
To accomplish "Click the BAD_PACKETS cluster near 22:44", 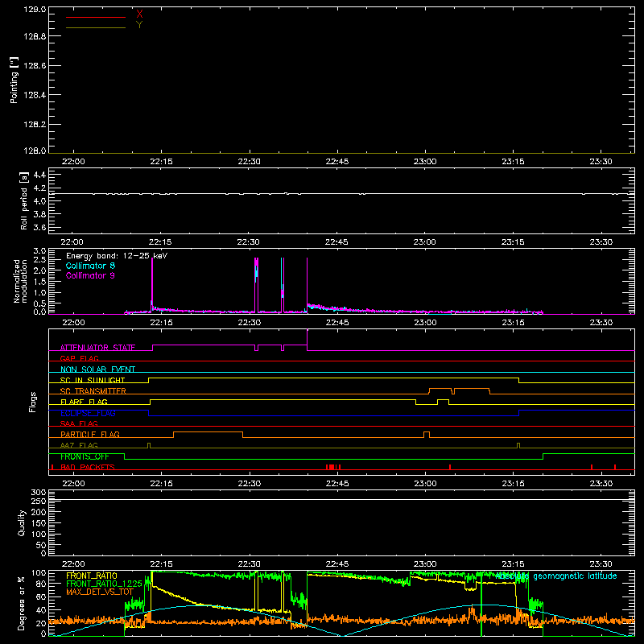I will coord(333,467).
